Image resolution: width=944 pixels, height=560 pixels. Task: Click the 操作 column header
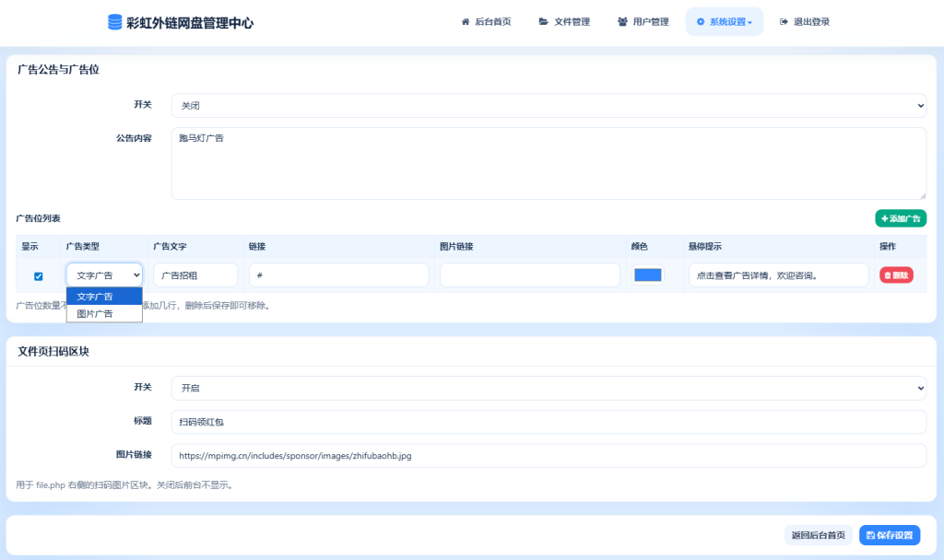pos(888,247)
